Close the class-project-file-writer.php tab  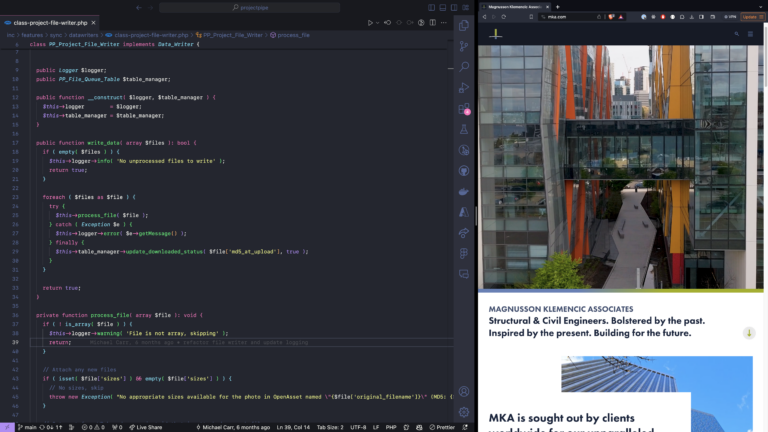coord(93,23)
